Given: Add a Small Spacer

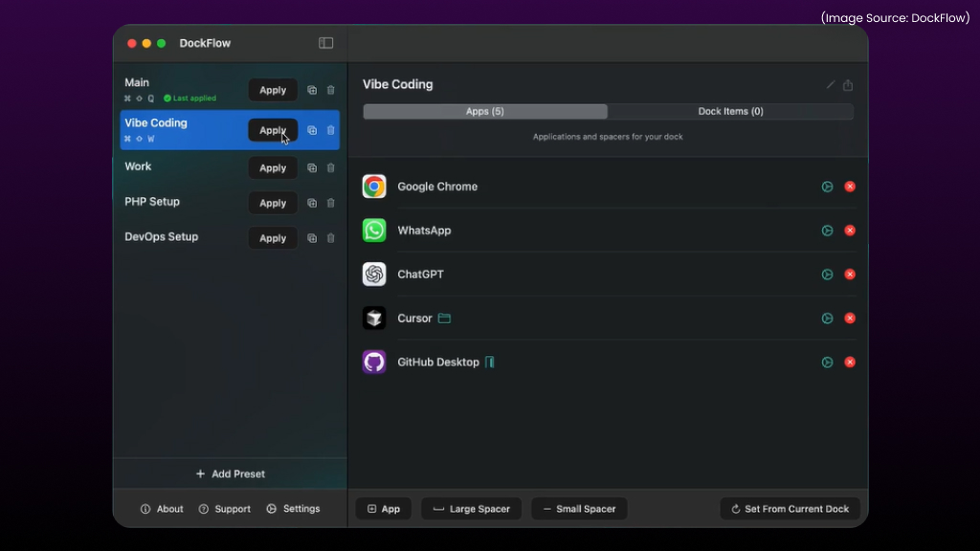Looking at the screenshot, I should (x=579, y=509).
